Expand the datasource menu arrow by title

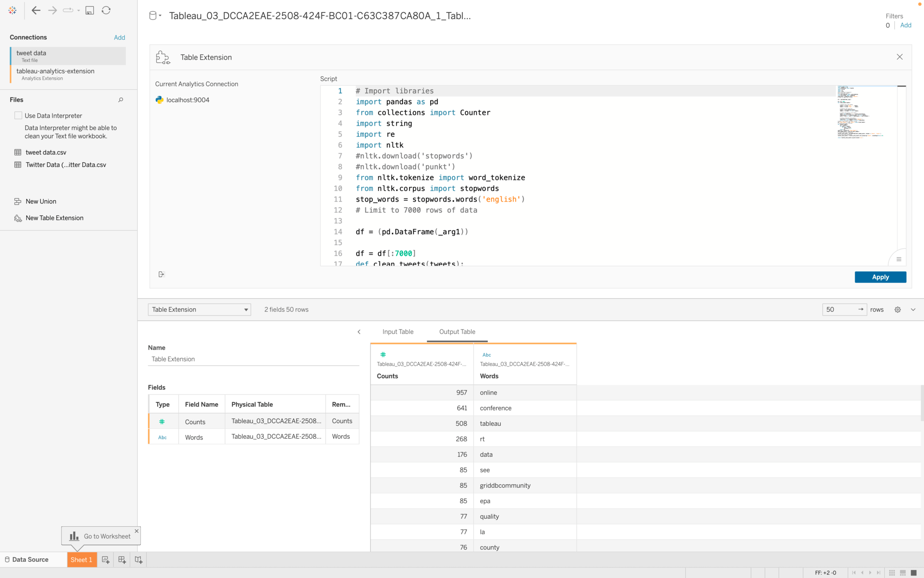coord(160,16)
